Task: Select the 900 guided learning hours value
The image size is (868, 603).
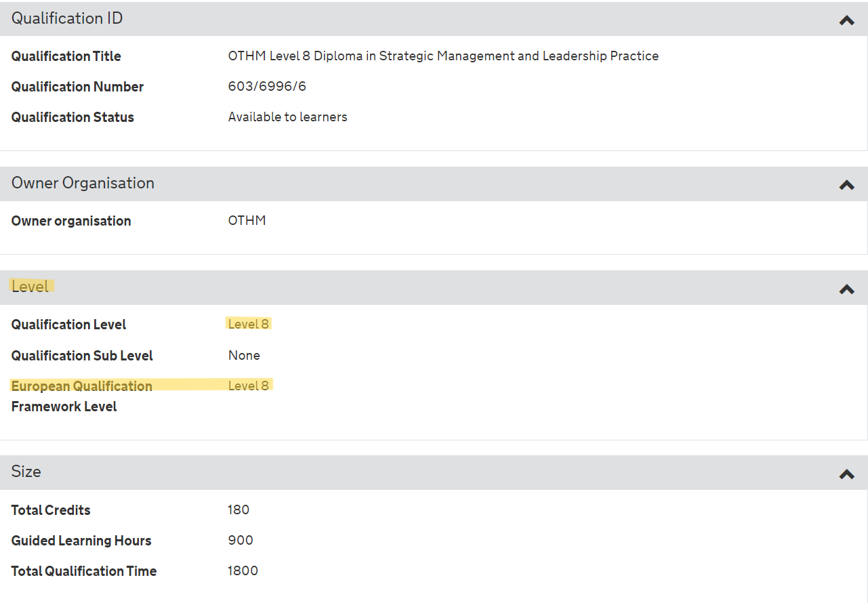Action: coord(241,541)
